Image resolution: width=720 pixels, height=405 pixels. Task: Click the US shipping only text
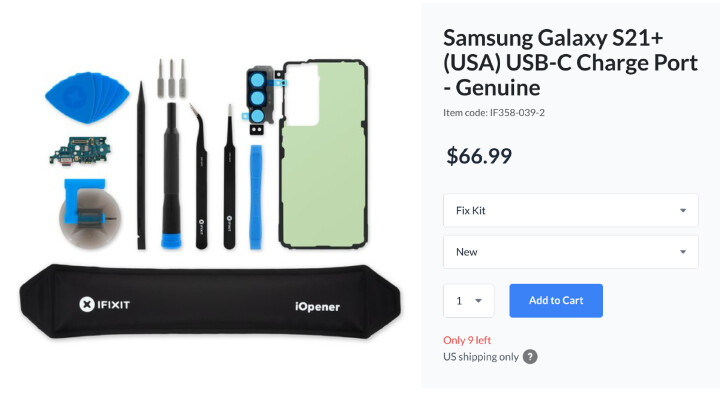click(481, 357)
